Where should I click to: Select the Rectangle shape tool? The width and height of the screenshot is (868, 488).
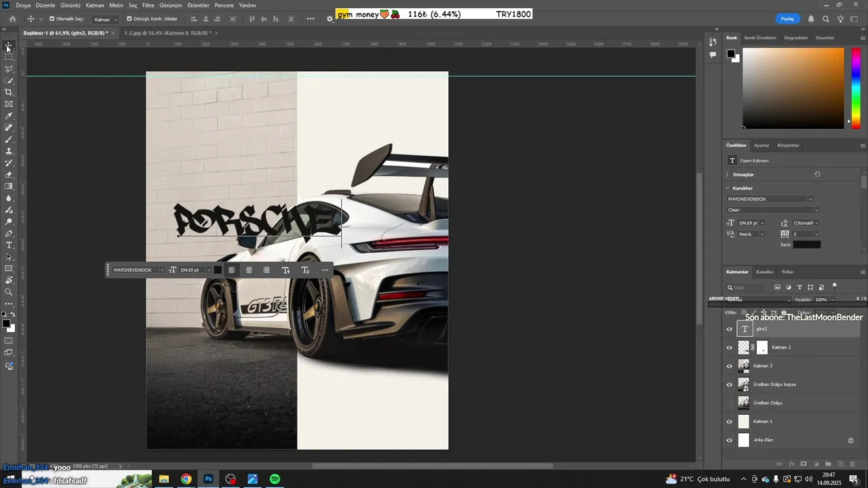9,268
